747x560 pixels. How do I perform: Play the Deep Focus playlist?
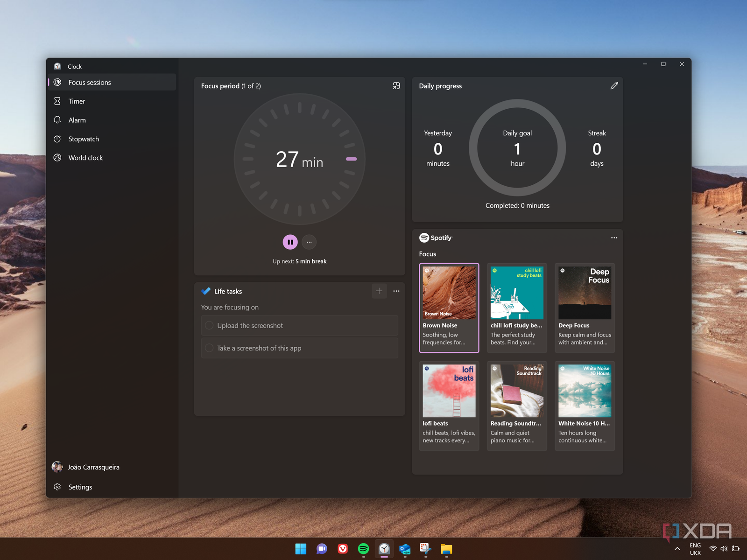click(585, 308)
